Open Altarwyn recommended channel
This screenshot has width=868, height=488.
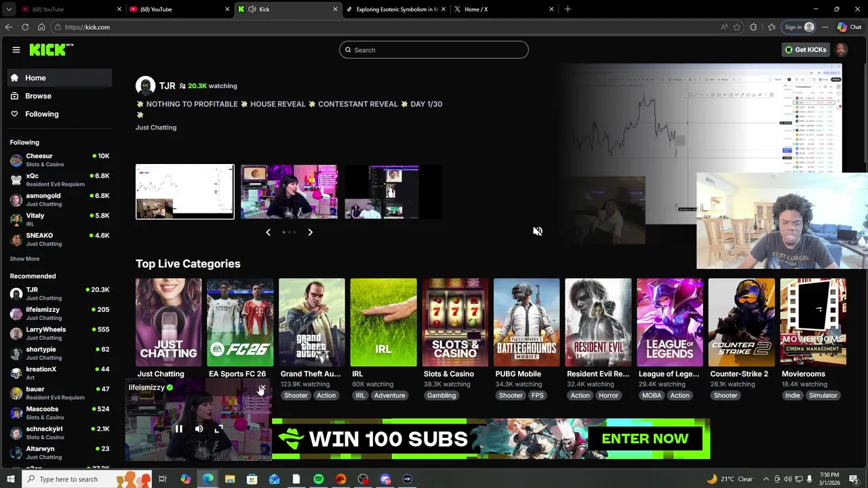tap(60, 453)
